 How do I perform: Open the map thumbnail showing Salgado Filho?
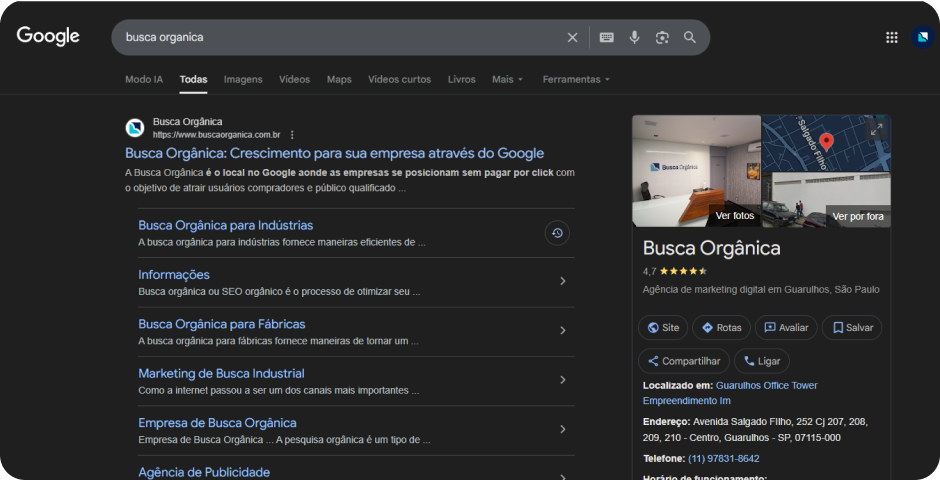[827, 143]
